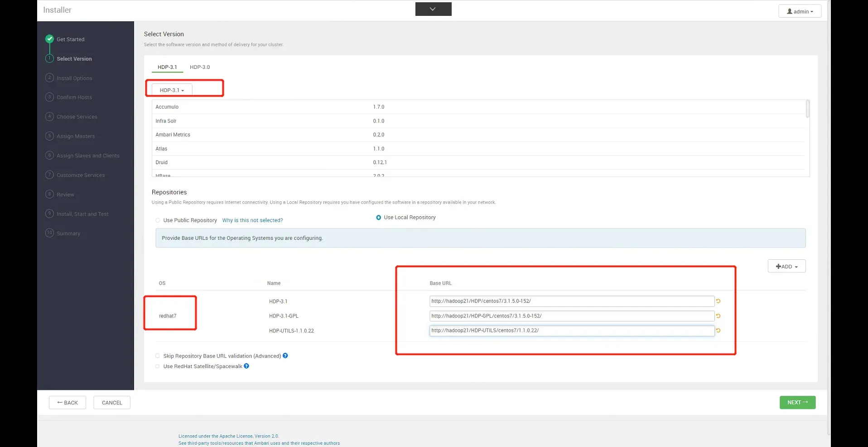Image resolution: width=868 pixels, height=447 pixels.
Task: Click the Get Started completed step icon
Action: click(50, 39)
